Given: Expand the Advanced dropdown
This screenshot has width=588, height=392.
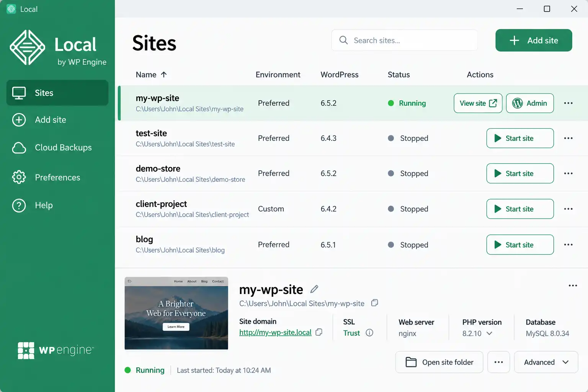Looking at the screenshot, I should tap(546, 362).
